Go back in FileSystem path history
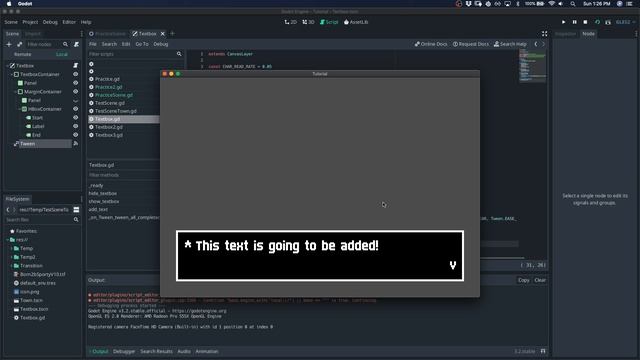Screen dimensions: 640x360 [8, 209]
